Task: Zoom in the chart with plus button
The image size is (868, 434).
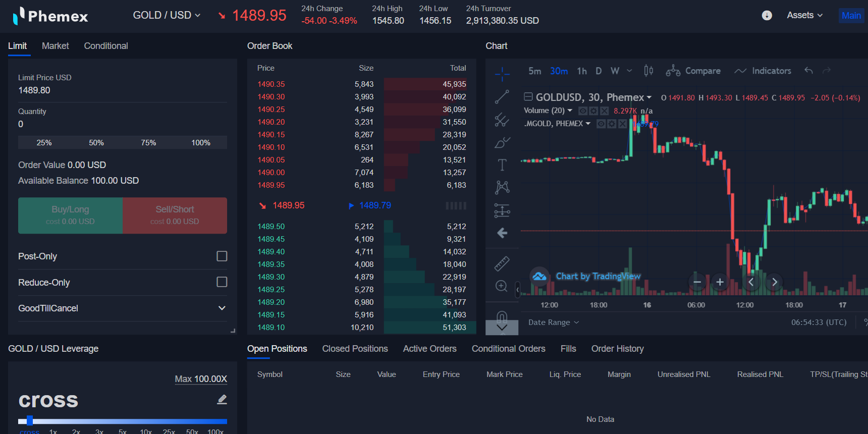Action: point(720,282)
